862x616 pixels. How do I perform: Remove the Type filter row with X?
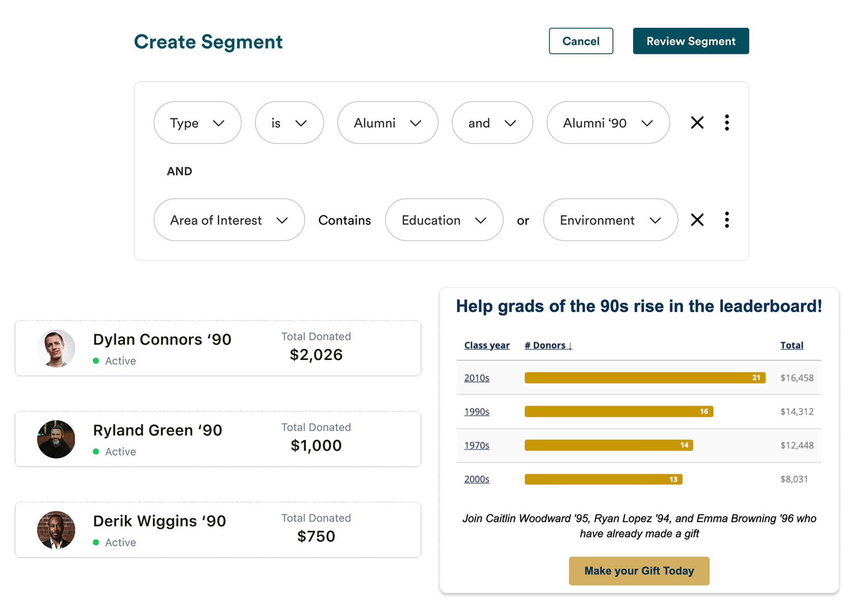(x=697, y=122)
